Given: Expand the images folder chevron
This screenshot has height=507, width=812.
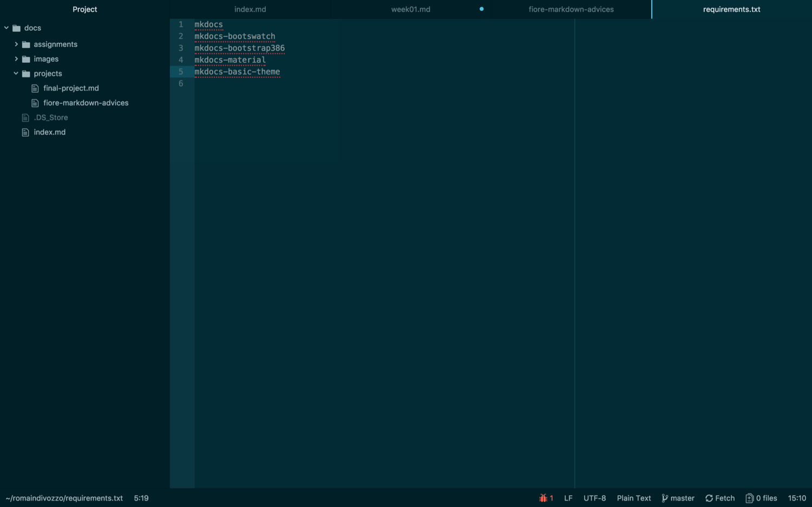Looking at the screenshot, I should click(16, 59).
